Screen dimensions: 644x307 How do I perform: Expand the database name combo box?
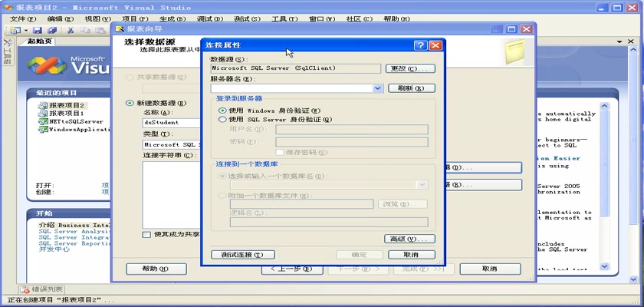(x=422, y=185)
